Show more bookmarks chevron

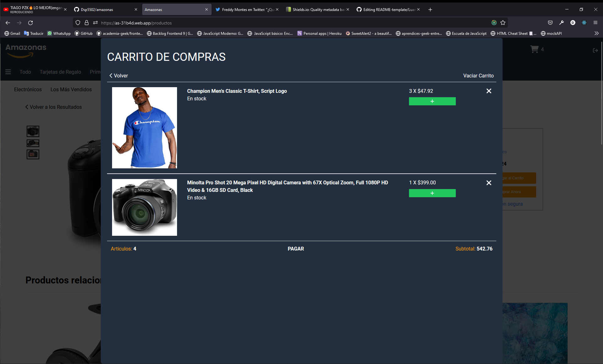tap(596, 33)
